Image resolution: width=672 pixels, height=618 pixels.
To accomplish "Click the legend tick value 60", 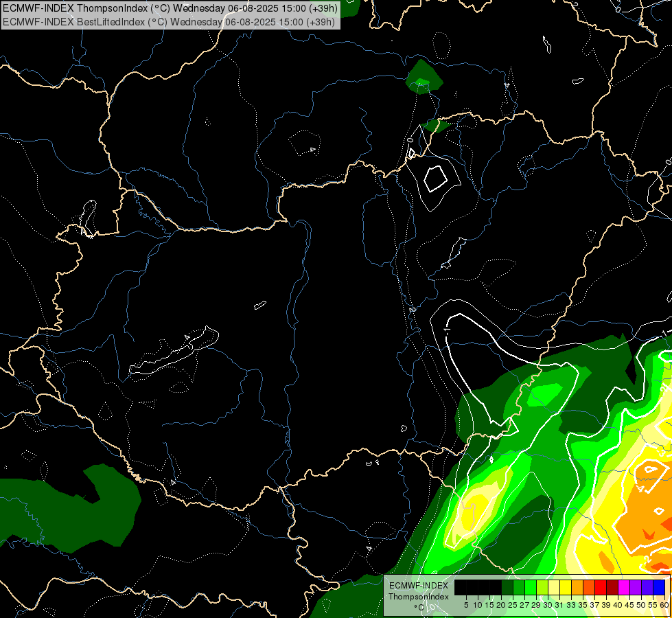I will click(664, 605).
